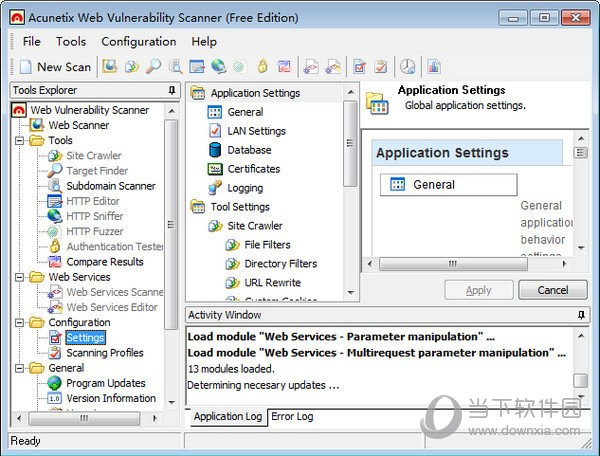
Task: Select Scanning Profiles in the explorer tree
Action: coord(105,353)
